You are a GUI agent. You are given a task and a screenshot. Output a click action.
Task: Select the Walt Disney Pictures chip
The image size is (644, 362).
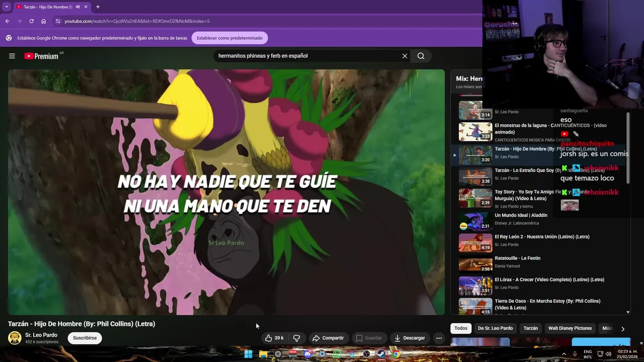(570, 328)
